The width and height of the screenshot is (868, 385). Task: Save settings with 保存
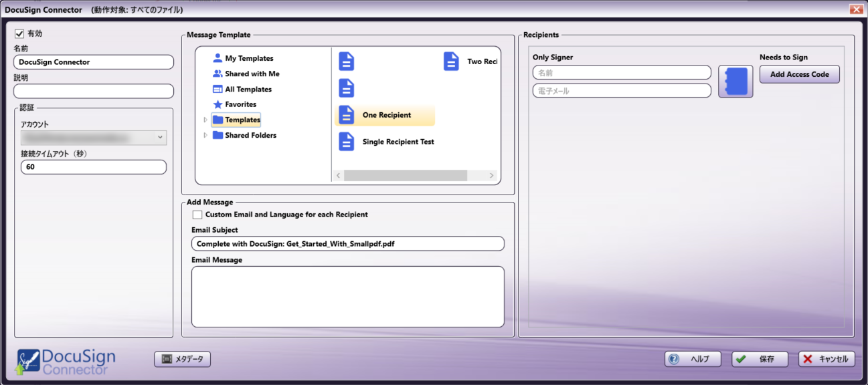(760, 359)
